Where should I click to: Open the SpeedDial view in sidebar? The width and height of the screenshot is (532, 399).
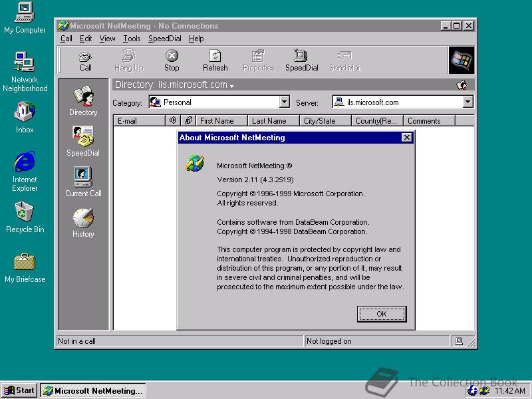83,142
